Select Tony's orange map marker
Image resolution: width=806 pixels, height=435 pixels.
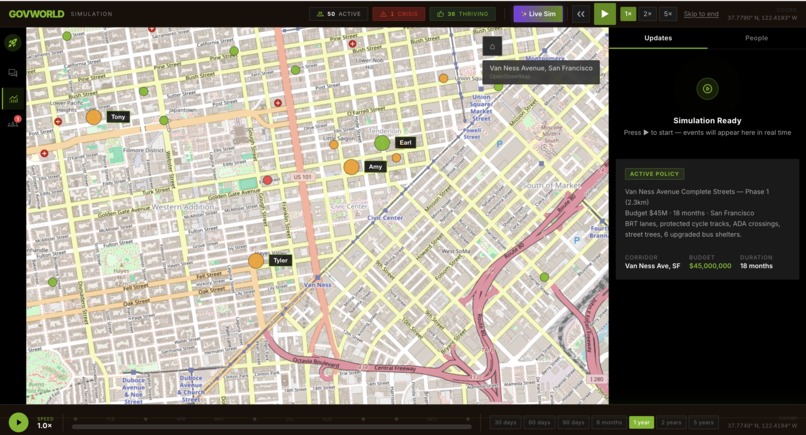pyautogui.click(x=94, y=117)
